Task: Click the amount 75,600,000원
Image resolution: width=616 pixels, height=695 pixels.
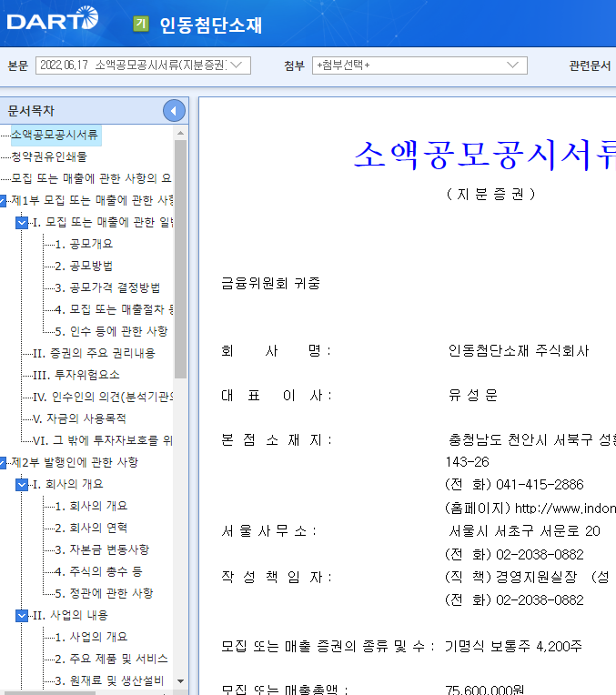Action: coord(485,690)
